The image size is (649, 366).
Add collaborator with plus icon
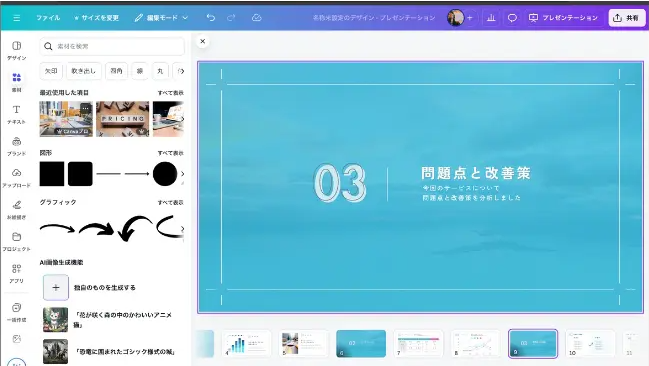pyautogui.click(x=470, y=18)
